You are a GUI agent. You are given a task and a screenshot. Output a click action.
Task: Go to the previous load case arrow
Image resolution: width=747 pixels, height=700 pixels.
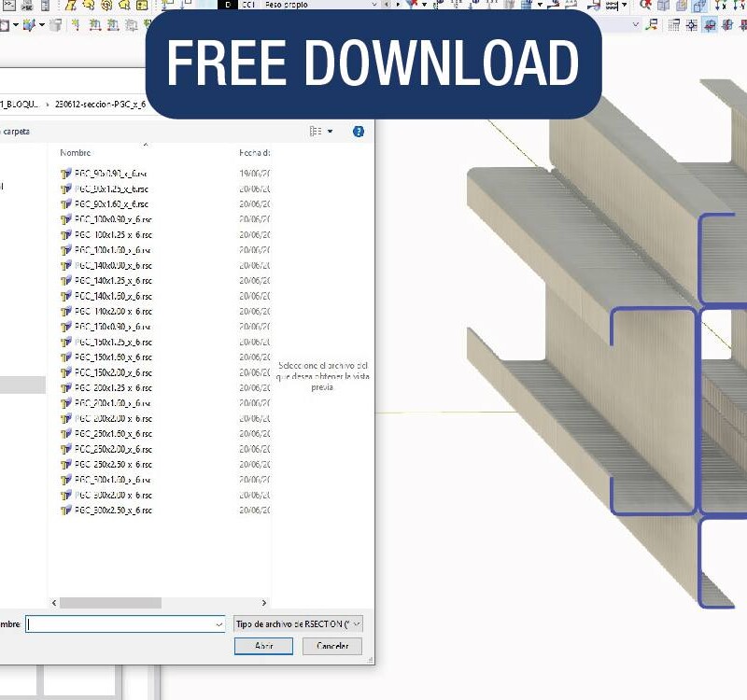[x=386, y=5]
